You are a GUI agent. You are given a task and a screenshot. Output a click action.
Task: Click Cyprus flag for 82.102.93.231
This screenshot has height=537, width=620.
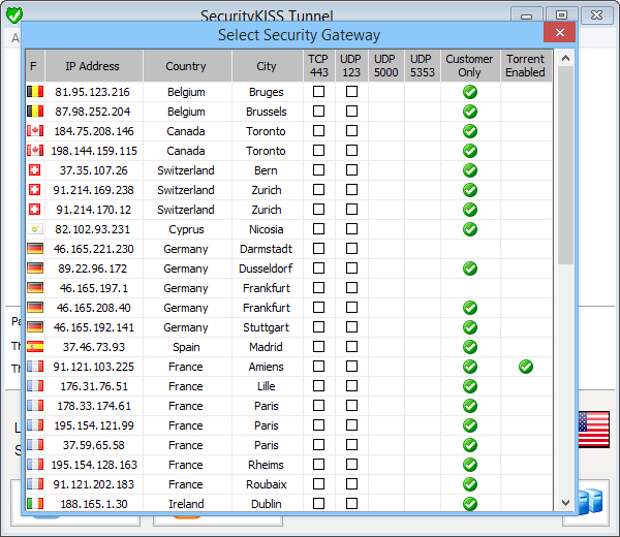[x=35, y=229]
